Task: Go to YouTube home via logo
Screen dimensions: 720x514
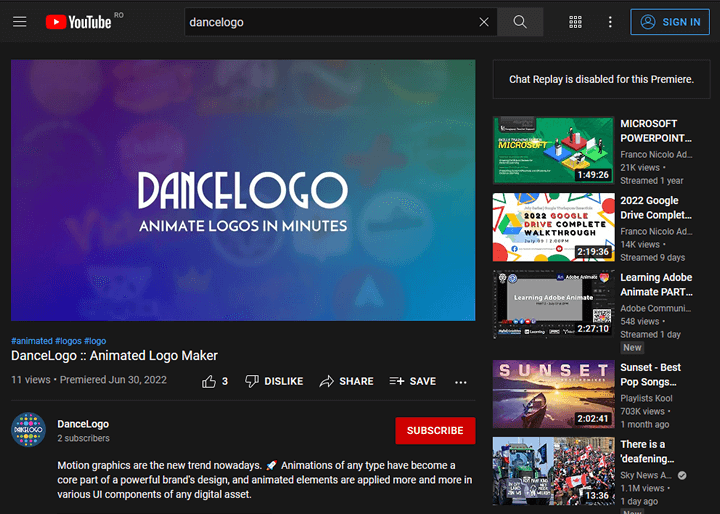Action: coord(79,22)
